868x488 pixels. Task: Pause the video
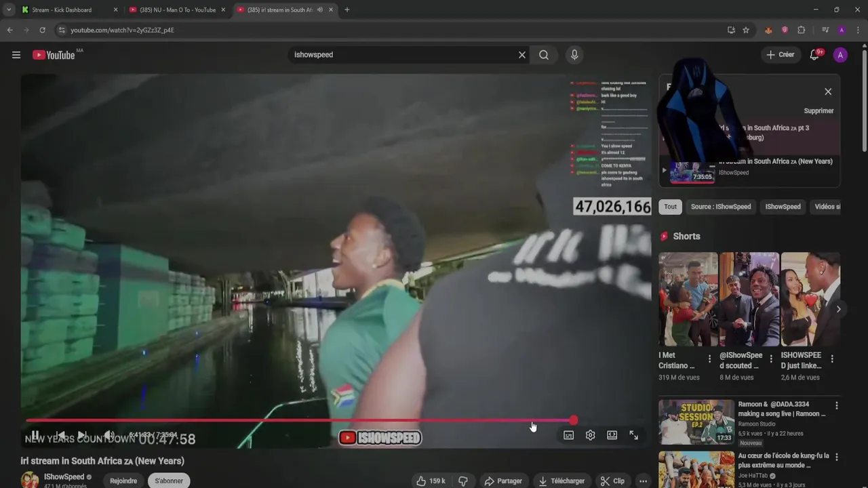tap(35, 435)
